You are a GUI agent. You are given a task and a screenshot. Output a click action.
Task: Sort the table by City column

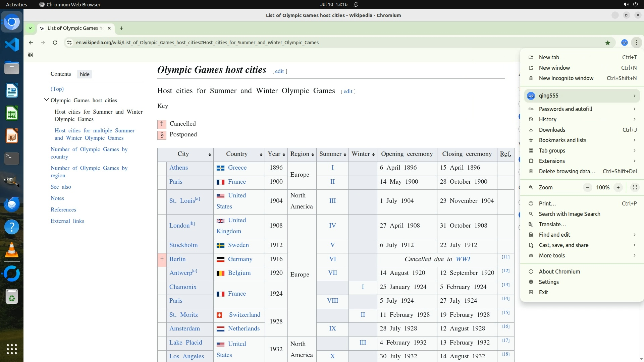[210, 155]
